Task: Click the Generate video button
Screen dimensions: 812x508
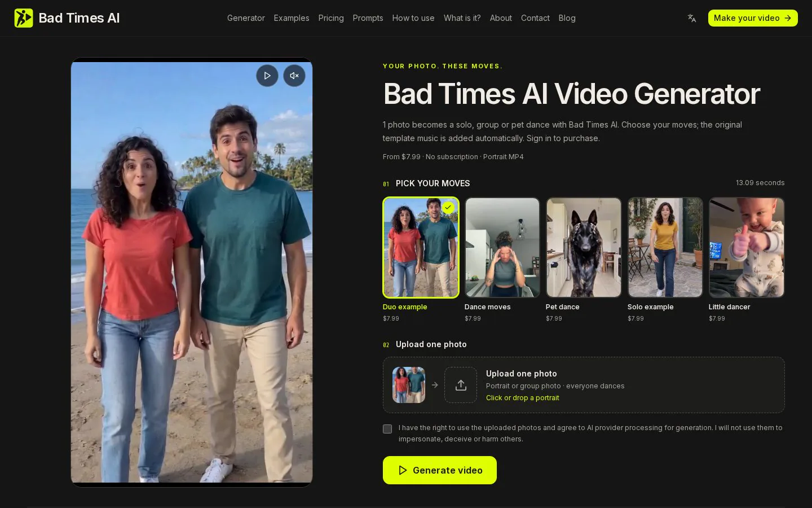Action: (x=440, y=470)
